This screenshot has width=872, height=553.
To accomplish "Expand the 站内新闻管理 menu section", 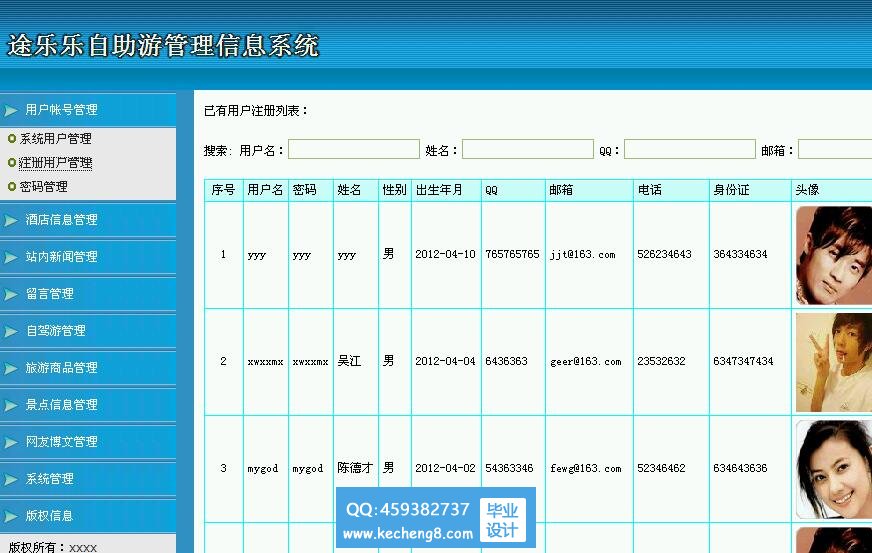I will point(88,256).
